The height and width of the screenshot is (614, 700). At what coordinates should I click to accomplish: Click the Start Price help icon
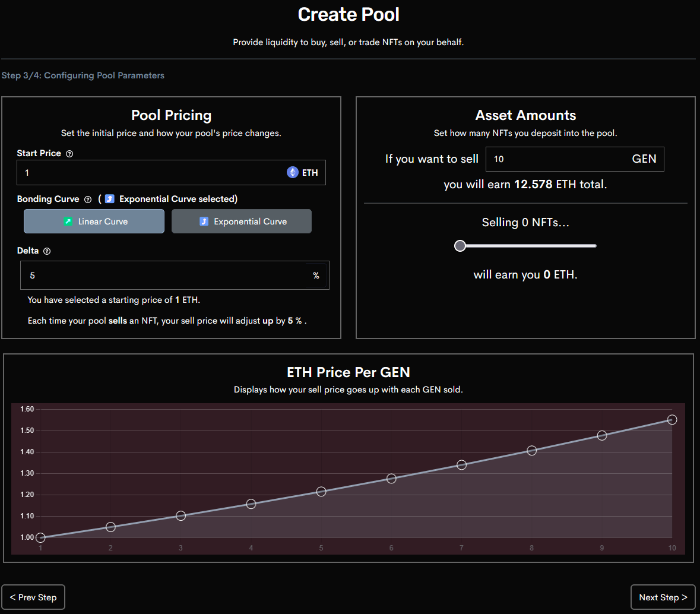pos(69,154)
